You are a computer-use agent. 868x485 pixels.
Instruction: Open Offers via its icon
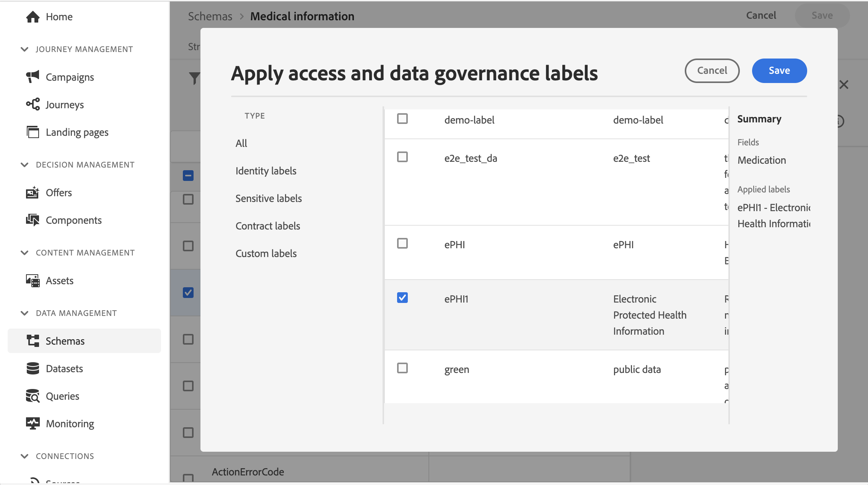click(33, 192)
